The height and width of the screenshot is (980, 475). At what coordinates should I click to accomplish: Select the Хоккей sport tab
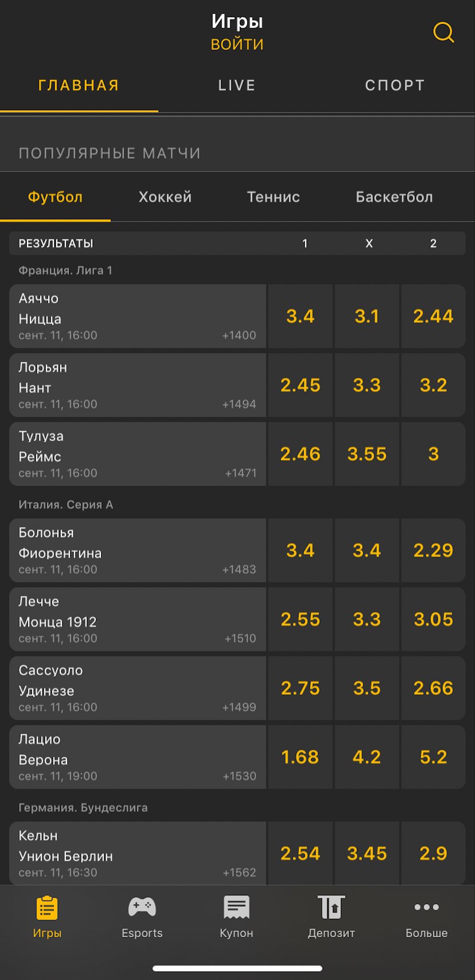coord(165,197)
